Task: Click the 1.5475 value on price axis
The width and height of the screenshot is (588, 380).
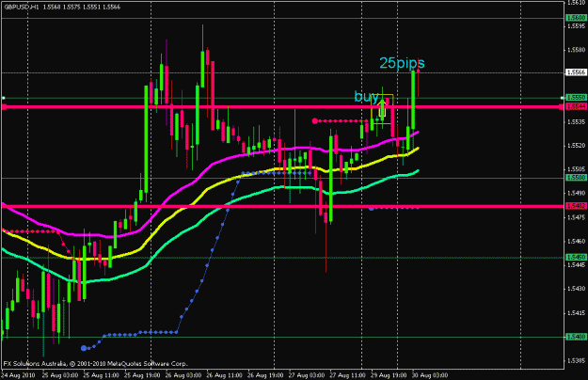Action: click(x=576, y=217)
